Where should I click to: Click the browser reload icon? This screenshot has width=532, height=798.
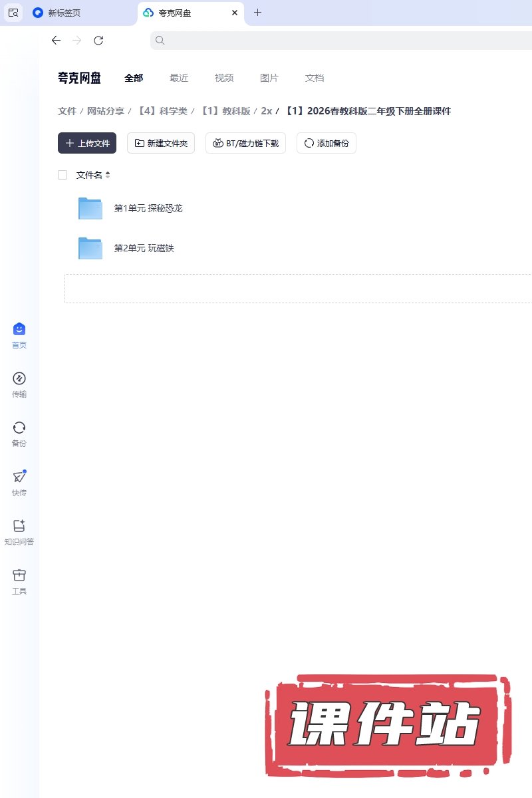(x=98, y=41)
